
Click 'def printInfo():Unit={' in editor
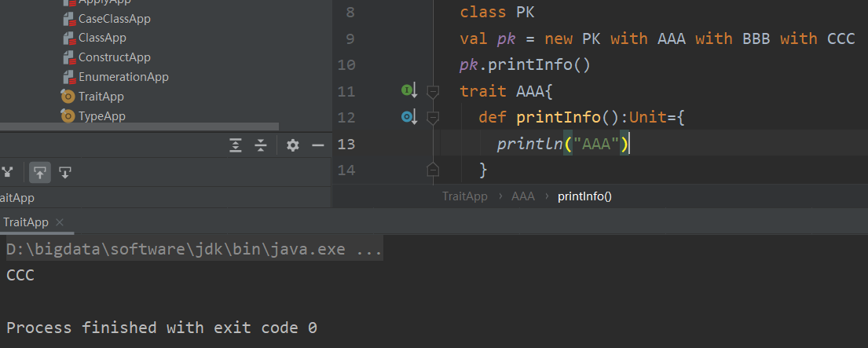tap(582, 117)
